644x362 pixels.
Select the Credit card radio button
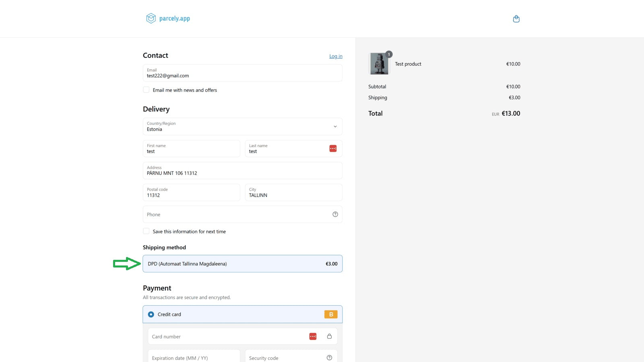151,315
